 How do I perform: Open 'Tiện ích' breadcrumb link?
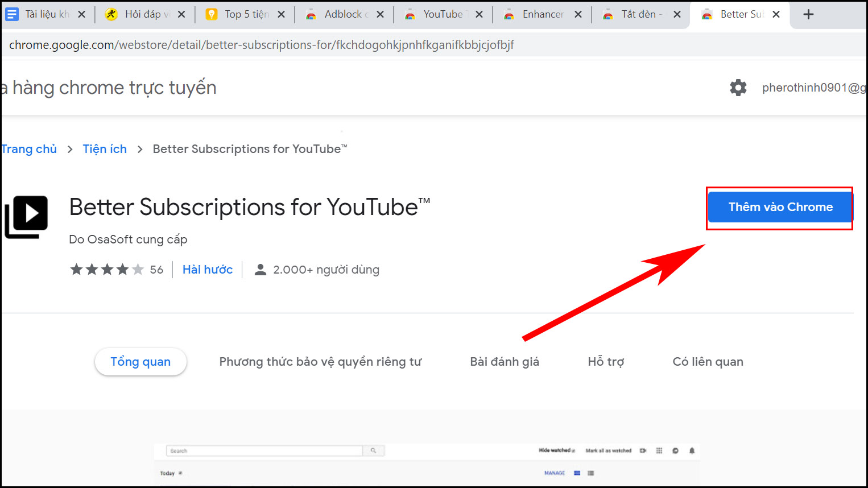(x=105, y=149)
